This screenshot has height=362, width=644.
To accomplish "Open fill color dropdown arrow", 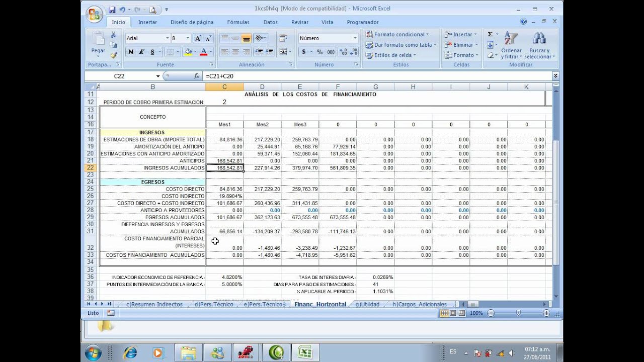I will (x=195, y=52).
